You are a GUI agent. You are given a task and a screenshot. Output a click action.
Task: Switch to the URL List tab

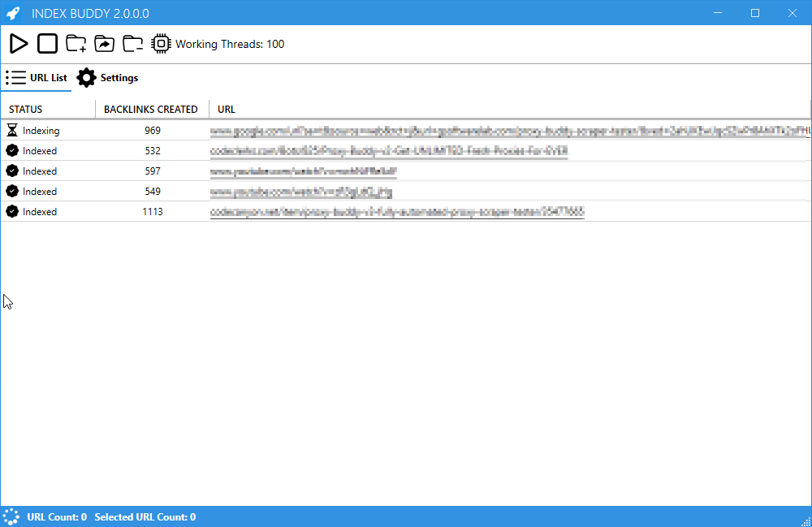37,78
